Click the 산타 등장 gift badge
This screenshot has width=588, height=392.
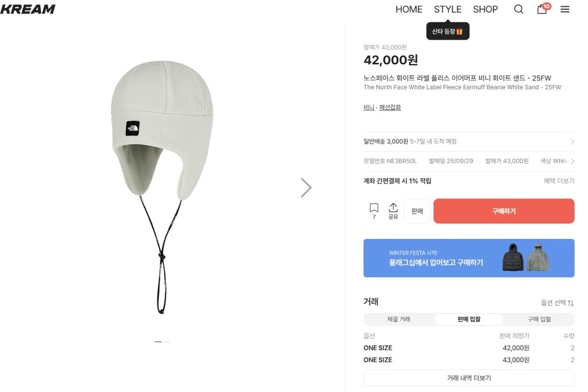click(447, 31)
